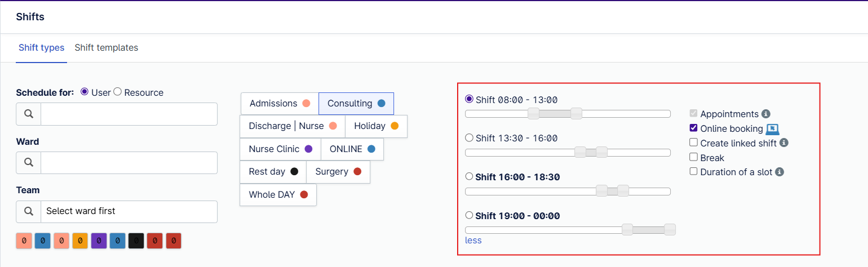This screenshot has height=267, width=868.
Task: Uncheck the Online booking checkbox
Action: (694, 128)
